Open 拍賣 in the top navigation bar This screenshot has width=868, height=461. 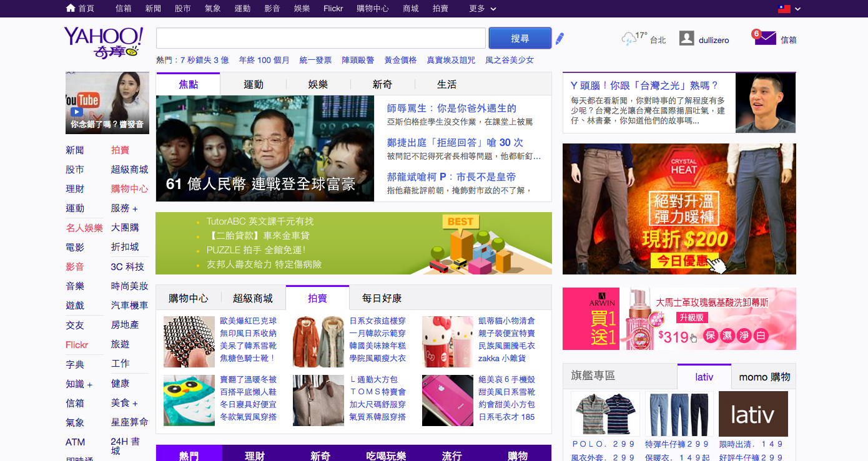pyautogui.click(x=440, y=9)
